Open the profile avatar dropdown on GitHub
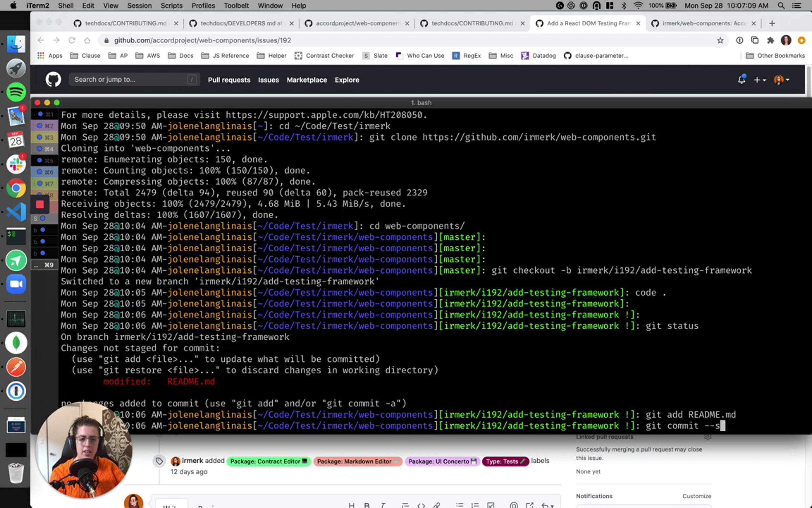This screenshot has width=812, height=508. point(782,80)
